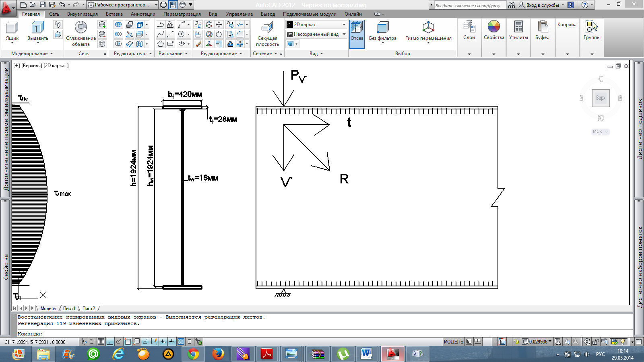The width and height of the screenshot is (644, 362).
Task: Click the coordinates readout in status bar
Action: point(35,342)
